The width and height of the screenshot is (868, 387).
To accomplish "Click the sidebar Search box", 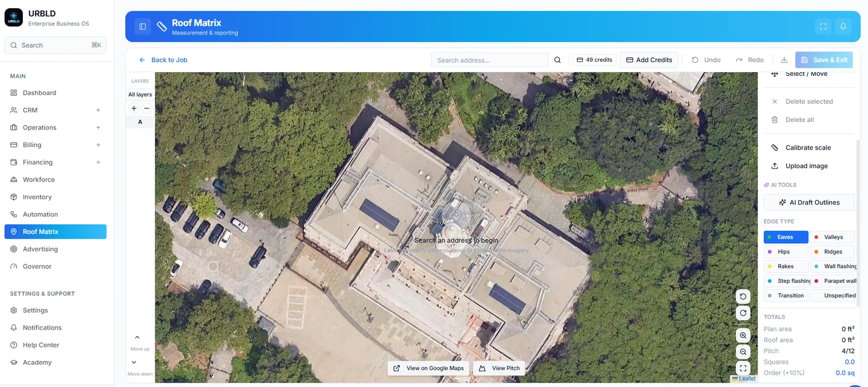I will (55, 45).
